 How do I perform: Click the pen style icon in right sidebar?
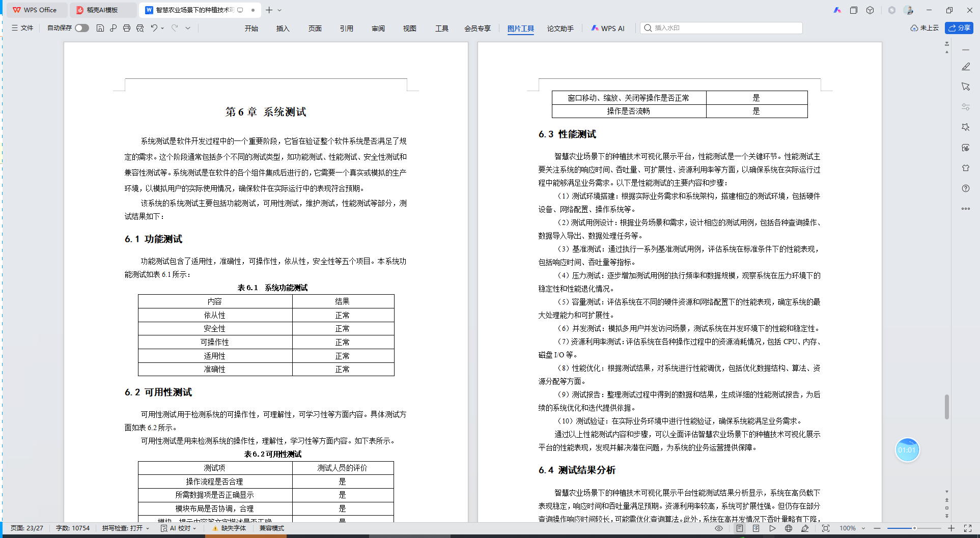[966, 66]
